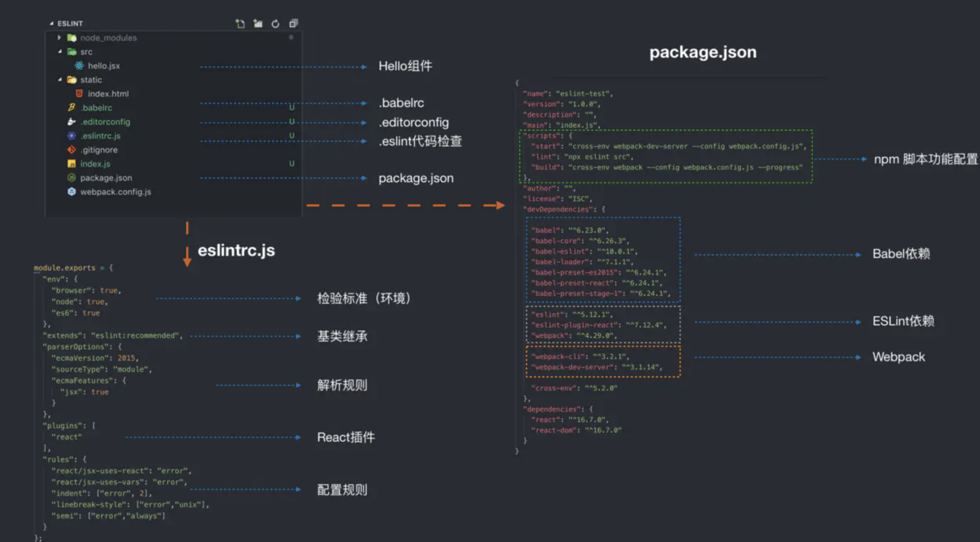Click the HTML5 icon beside index.html
The width and height of the screenshot is (980, 542).
pos(79,94)
